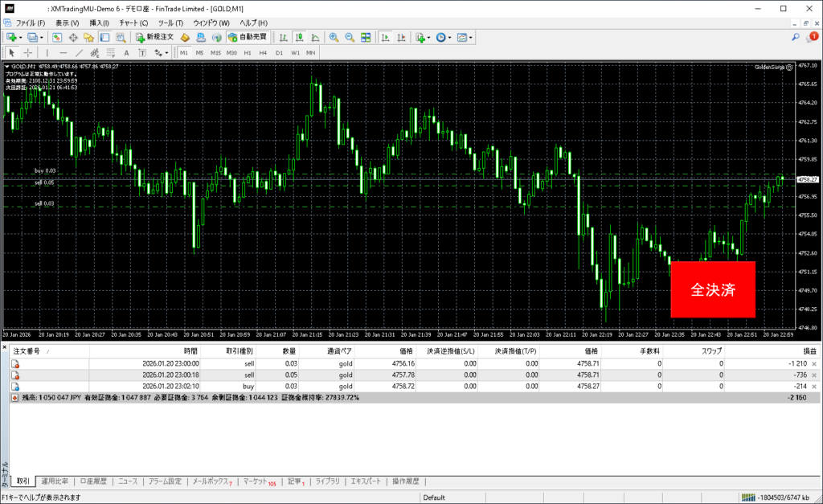Click the zoom in magnifier icon
This screenshot has height=504, width=823.
334,37
